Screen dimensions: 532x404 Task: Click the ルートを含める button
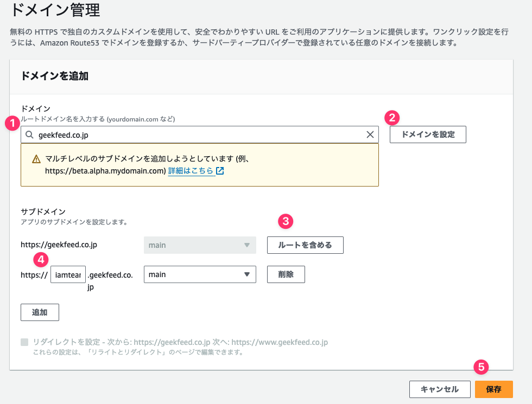coord(305,245)
